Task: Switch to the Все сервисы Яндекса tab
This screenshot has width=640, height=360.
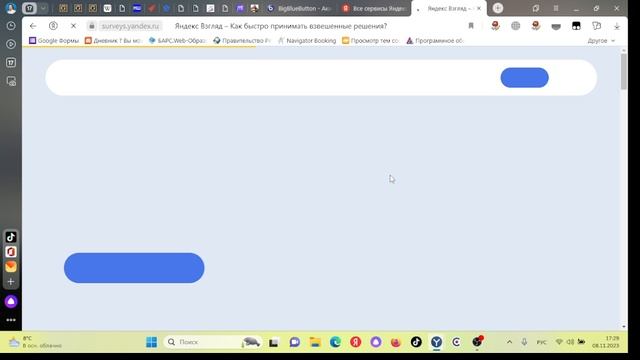Action: pyautogui.click(x=373, y=8)
